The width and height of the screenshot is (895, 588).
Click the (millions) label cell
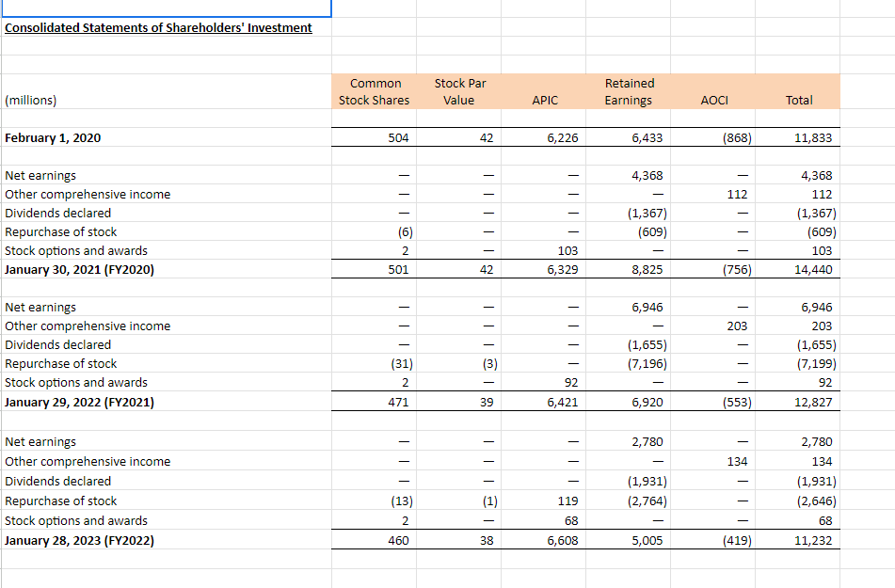coord(31,100)
